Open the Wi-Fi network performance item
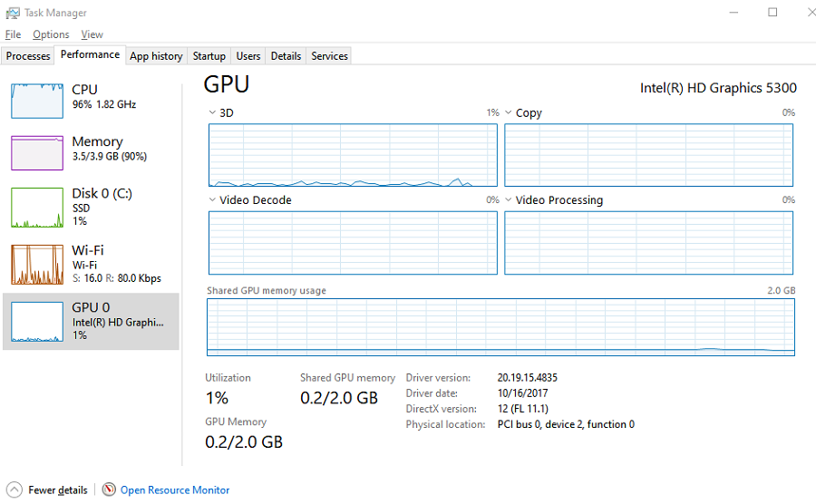816x504 pixels. (91, 264)
